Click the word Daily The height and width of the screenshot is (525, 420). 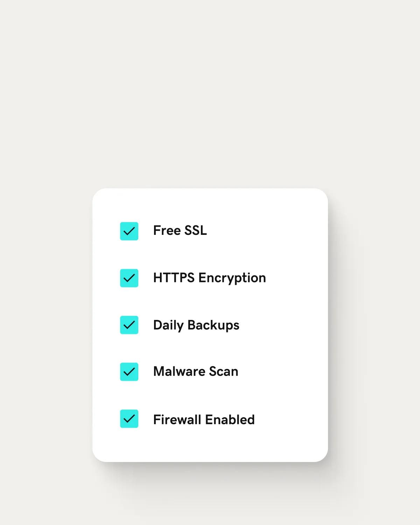(168, 325)
